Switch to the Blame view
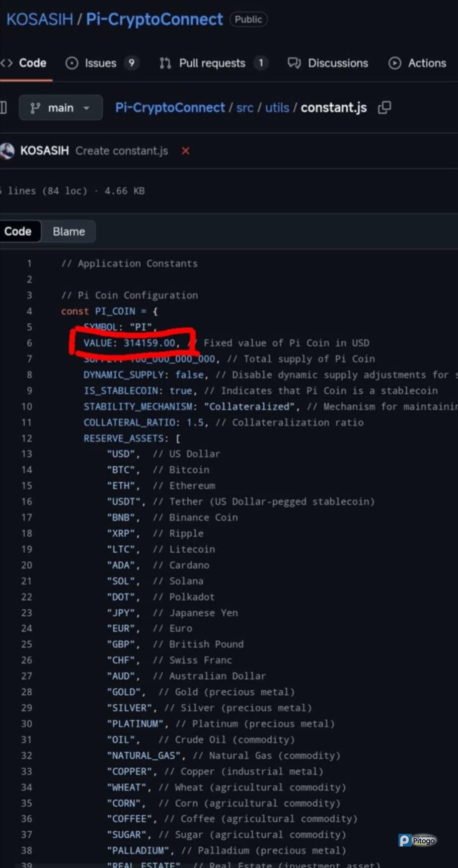Viewport: 458px width, 868px height. [69, 232]
